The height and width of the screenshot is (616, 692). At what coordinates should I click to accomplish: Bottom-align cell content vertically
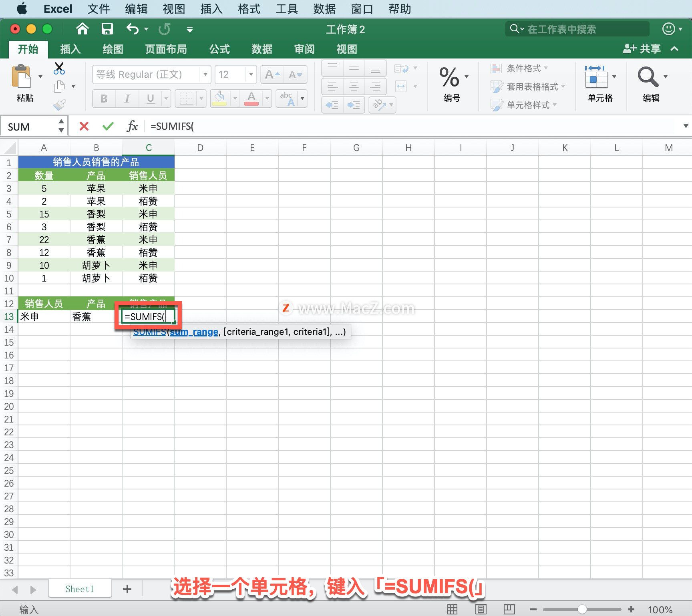(376, 68)
